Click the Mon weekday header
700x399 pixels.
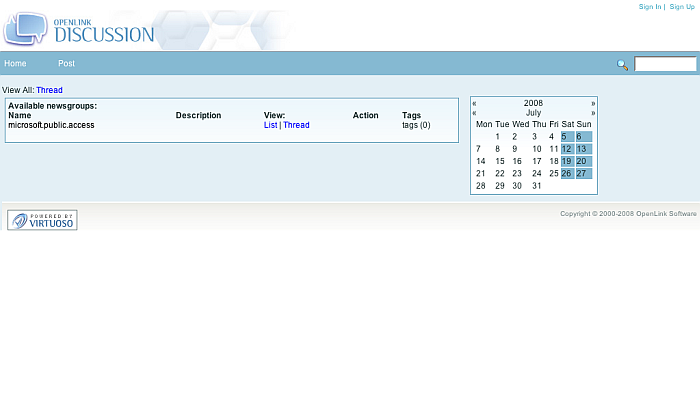tap(484, 124)
